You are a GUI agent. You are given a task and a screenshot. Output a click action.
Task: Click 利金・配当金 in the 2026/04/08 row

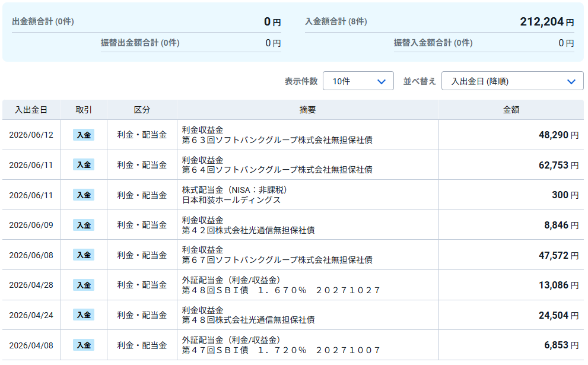[142, 345]
